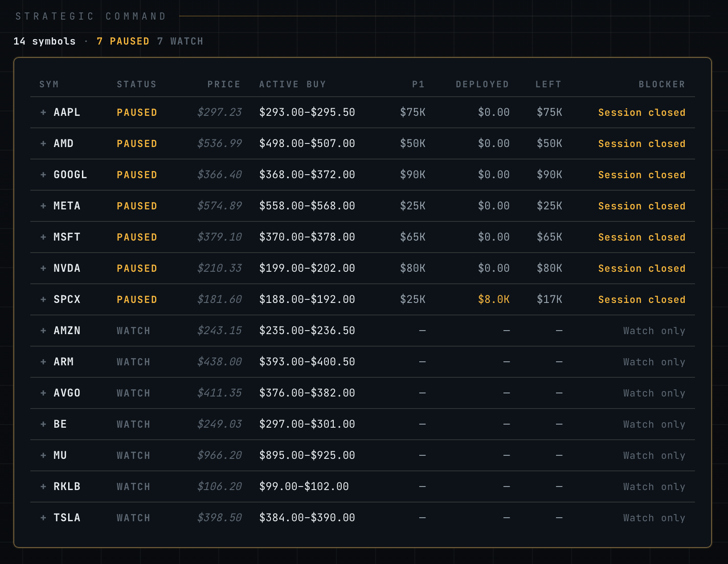Expand the NVDA row plus icon
The height and width of the screenshot is (564, 728).
tap(43, 268)
